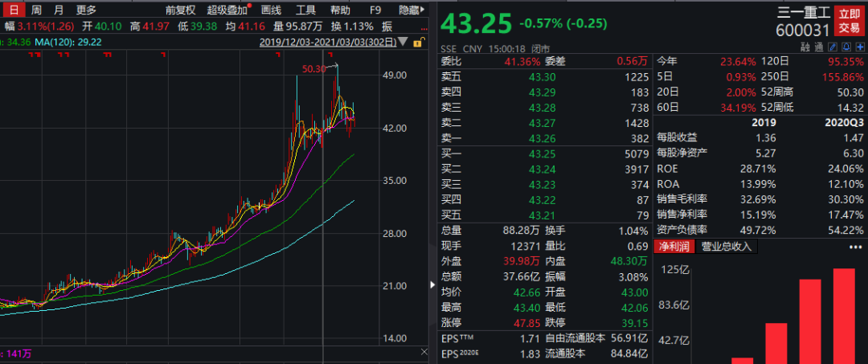Click ROE 2019 value 28.71%
Image resolution: width=868 pixels, height=364 pixels.
click(x=759, y=169)
